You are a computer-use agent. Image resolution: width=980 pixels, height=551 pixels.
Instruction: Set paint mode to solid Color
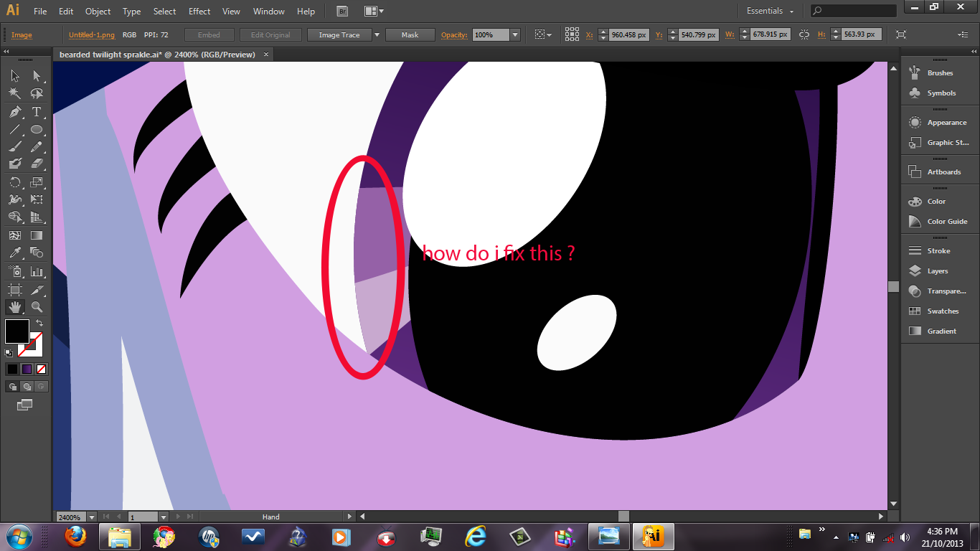[12, 369]
